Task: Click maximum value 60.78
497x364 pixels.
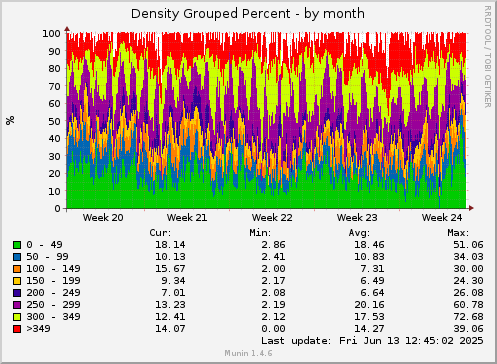Action: pyautogui.click(x=468, y=305)
